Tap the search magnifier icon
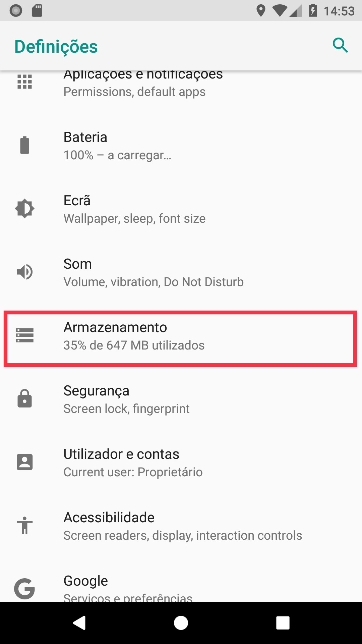Viewport: 362px width, 644px height. (x=340, y=45)
